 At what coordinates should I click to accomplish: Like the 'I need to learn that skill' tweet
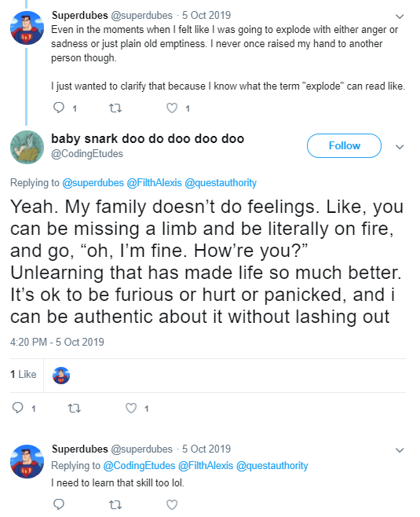[172, 504]
